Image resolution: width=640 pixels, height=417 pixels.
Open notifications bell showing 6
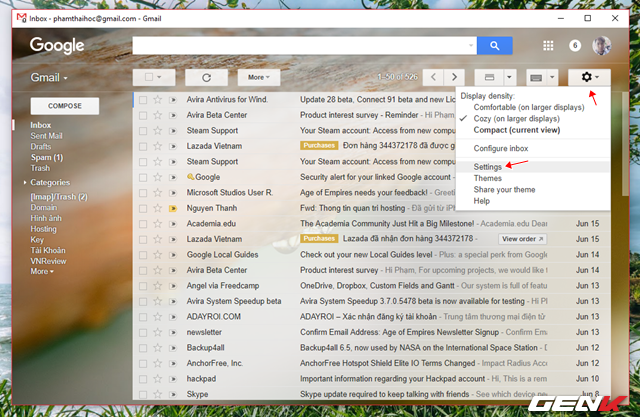coord(575,45)
